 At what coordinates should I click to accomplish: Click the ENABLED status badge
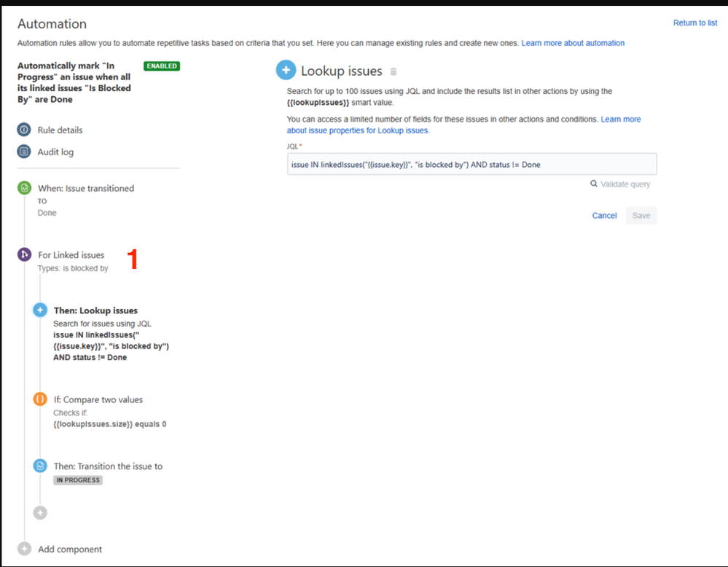(161, 66)
